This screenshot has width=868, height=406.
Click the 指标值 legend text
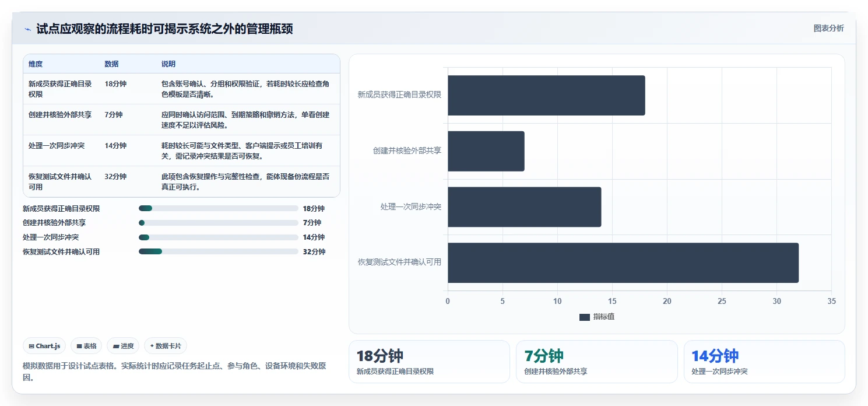pyautogui.click(x=604, y=317)
